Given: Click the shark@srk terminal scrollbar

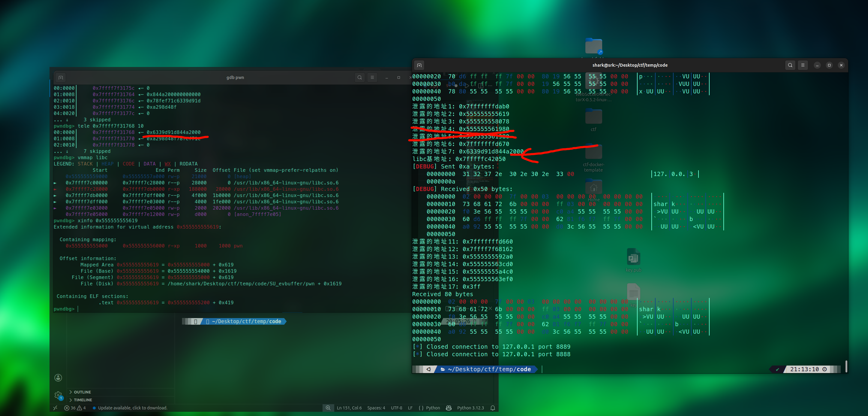Looking at the screenshot, I should coord(846,366).
